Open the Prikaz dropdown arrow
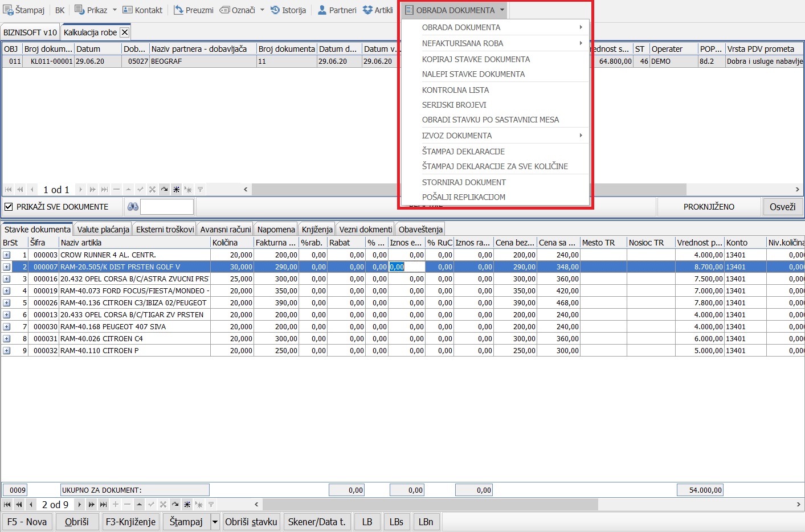Screen dimensions: 805x532 tap(115, 10)
